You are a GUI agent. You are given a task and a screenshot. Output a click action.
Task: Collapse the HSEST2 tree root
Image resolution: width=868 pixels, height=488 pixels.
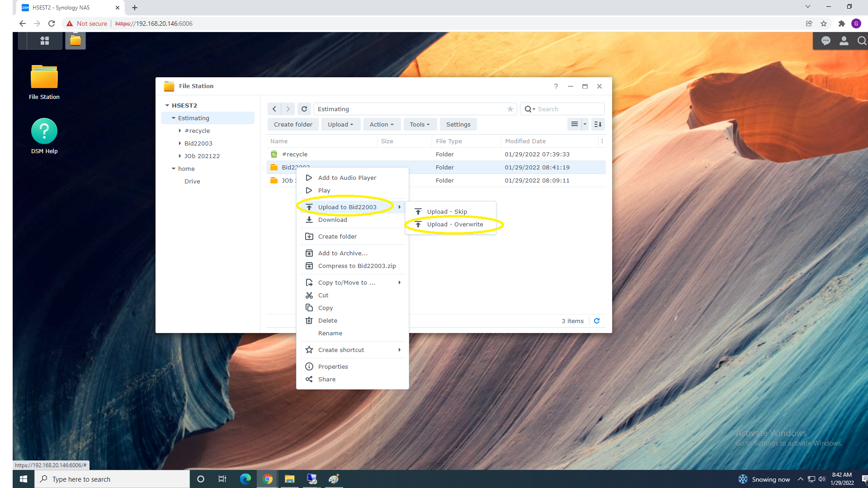tap(167, 105)
